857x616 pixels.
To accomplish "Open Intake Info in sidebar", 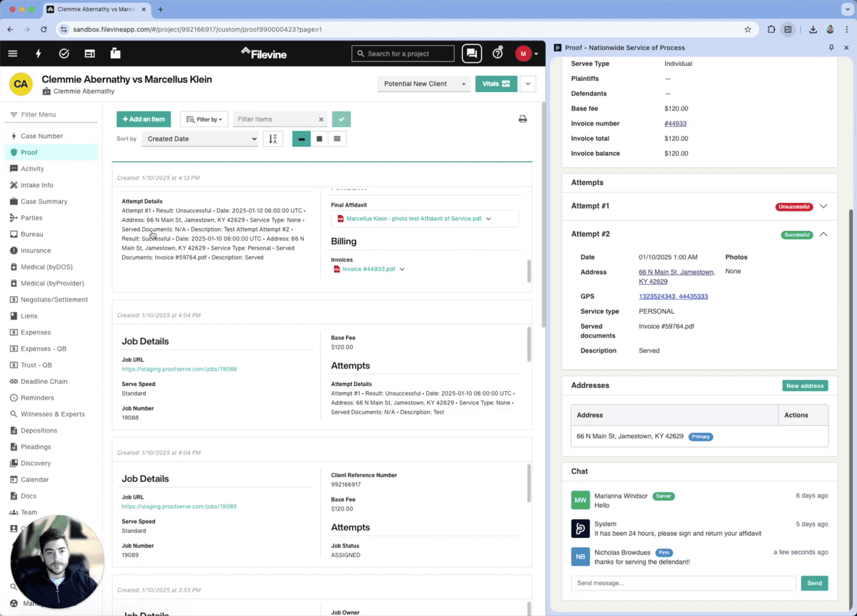I will (x=37, y=185).
